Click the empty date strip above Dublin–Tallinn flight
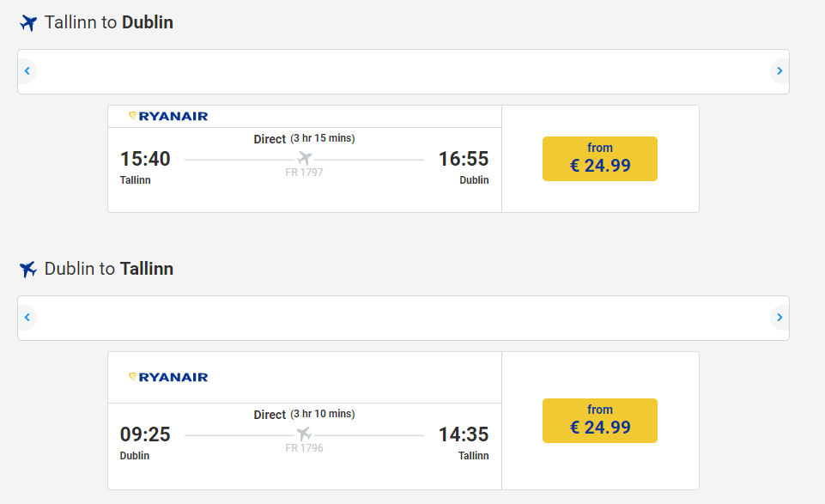The image size is (825, 504). coord(403,318)
